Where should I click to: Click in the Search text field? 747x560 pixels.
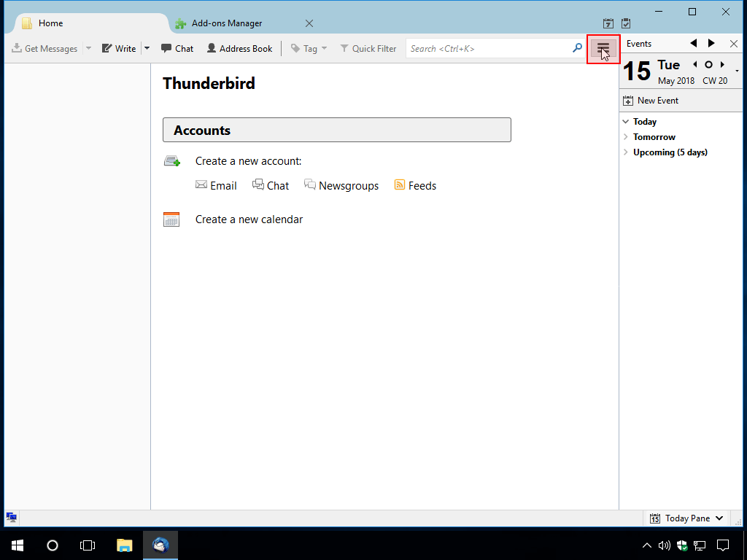[487, 49]
